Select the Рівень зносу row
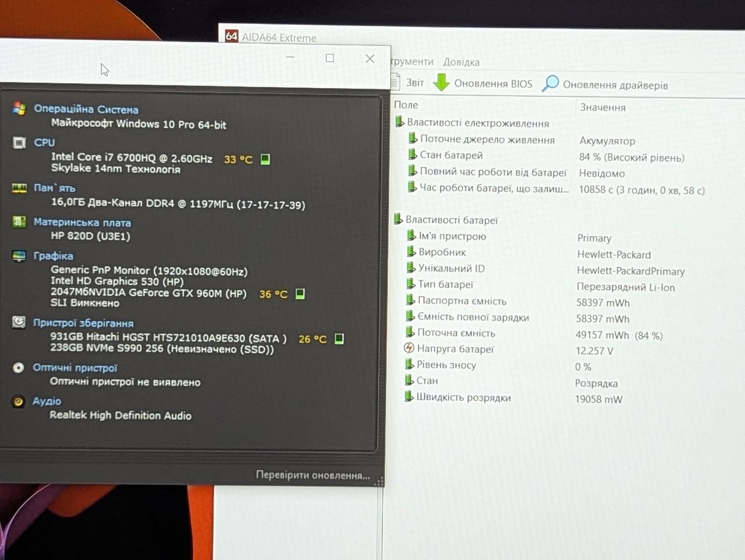The image size is (745, 560). pyautogui.click(x=440, y=365)
